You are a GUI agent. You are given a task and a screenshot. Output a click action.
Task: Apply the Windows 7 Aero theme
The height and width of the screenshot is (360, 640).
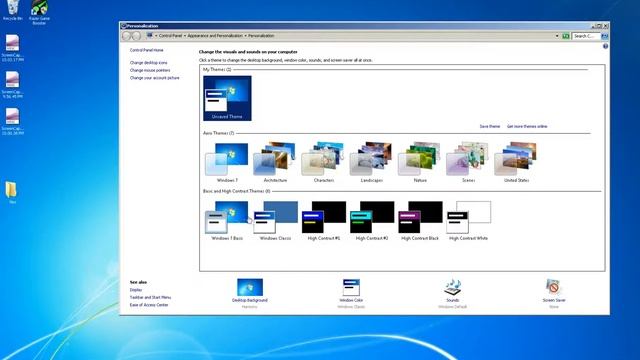click(227, 162)
